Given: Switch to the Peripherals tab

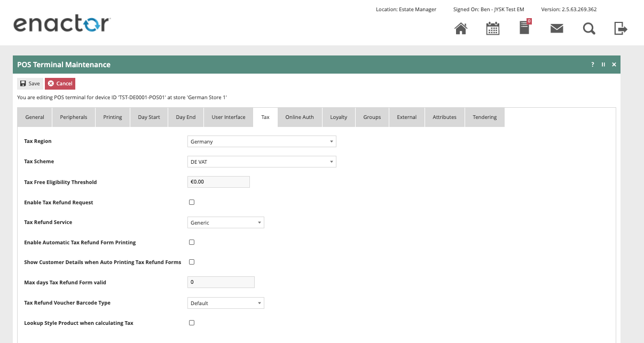Looking at the screenshot, I should [x=74, y=117].
